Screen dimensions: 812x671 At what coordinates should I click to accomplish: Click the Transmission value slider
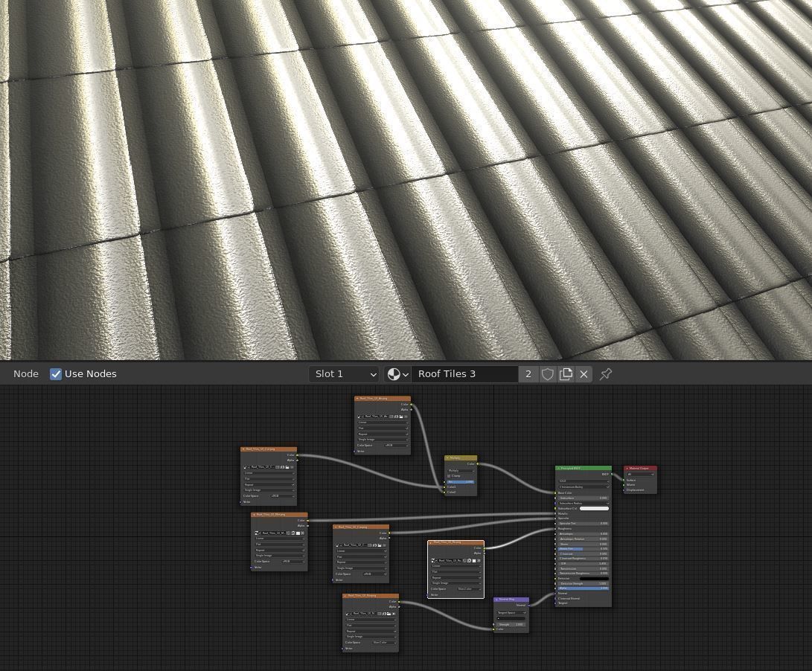[583, 568]
